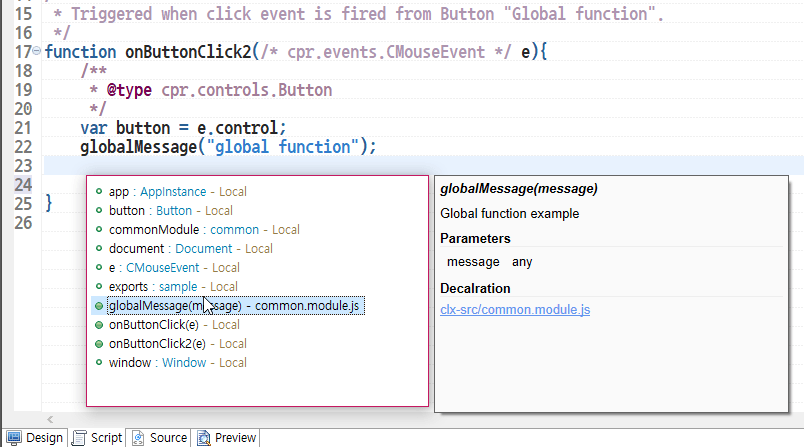Switch to the Preview tab
The height and width of the screenshot is (447, 804).
226,438
